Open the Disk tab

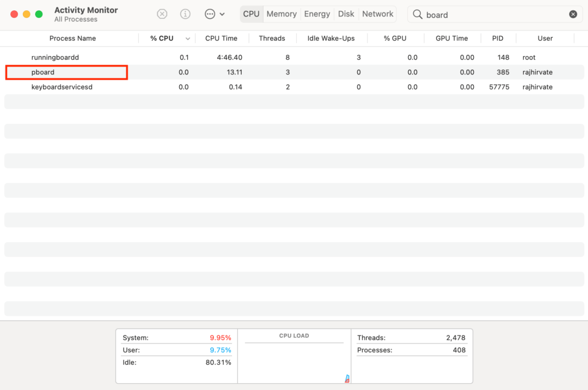(346, 14)
